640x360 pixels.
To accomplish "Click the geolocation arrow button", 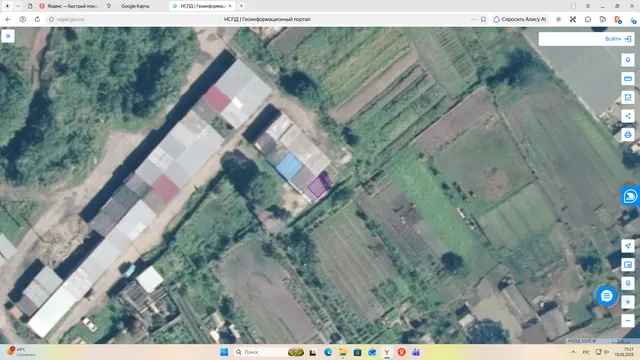I will pos(628,246).
